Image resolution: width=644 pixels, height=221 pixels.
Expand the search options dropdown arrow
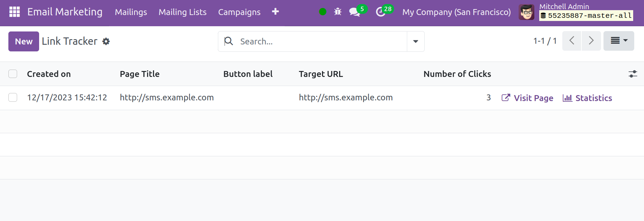[416, 42]
